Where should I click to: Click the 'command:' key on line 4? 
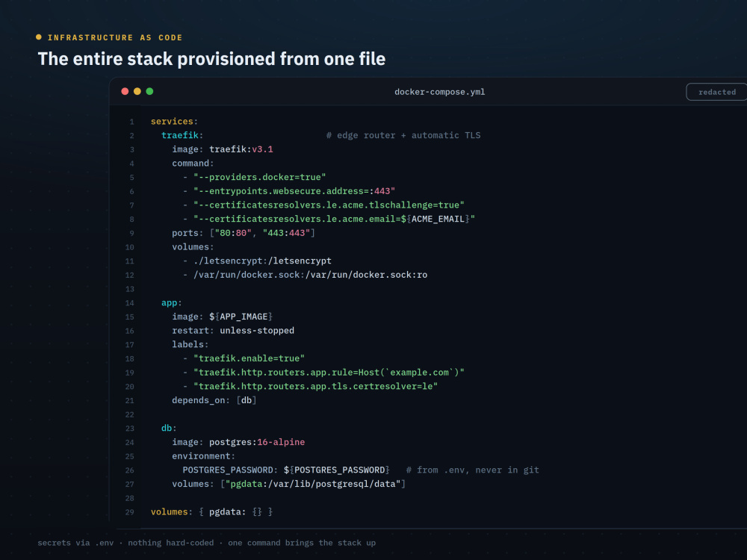pos(193,163)
